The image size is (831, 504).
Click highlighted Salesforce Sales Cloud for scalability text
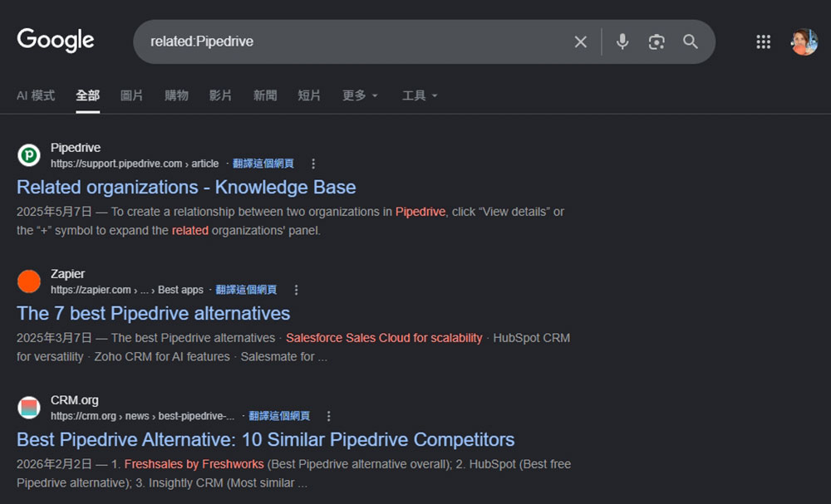[x=384, y=338]
